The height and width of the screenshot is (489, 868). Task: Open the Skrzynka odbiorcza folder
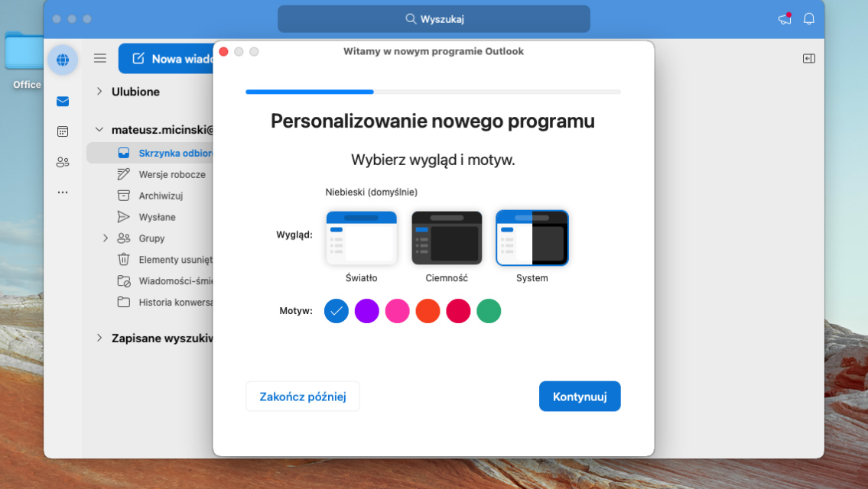click(x=149, y=153)
